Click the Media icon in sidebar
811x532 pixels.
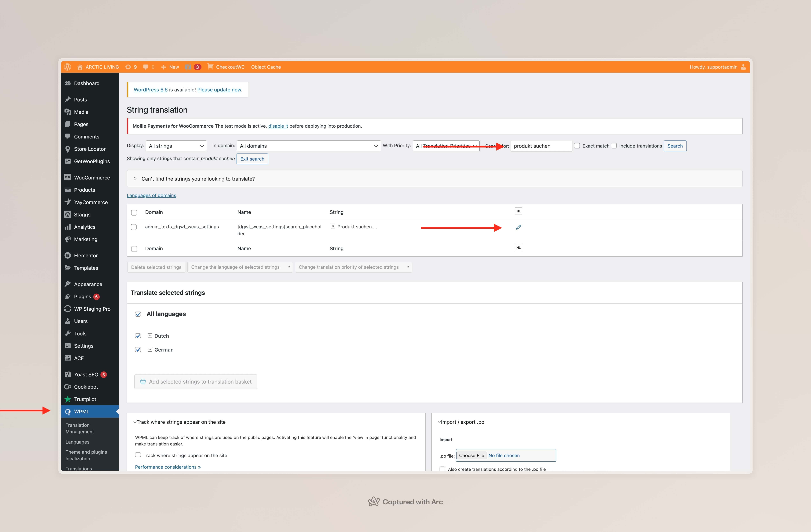pos(67,112)
